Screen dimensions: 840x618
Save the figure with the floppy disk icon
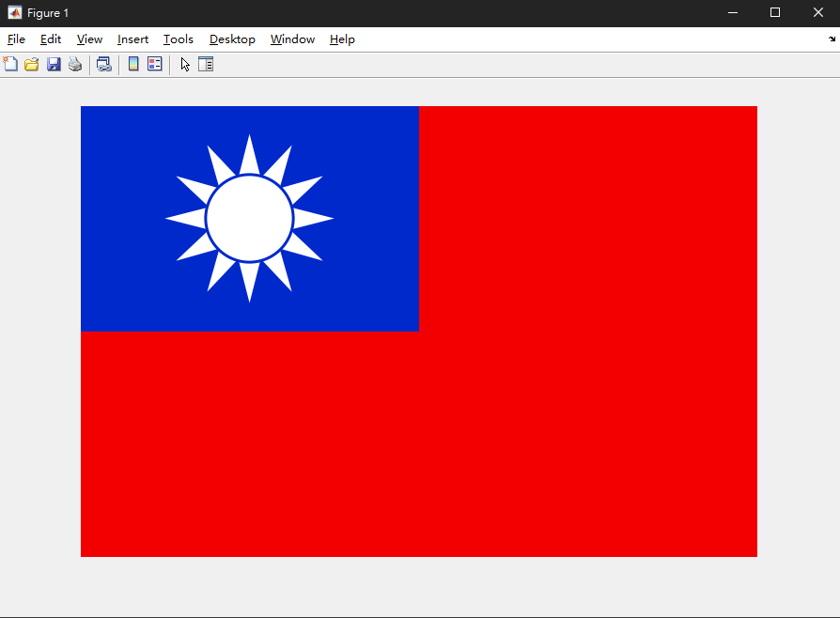click(54, 64)
